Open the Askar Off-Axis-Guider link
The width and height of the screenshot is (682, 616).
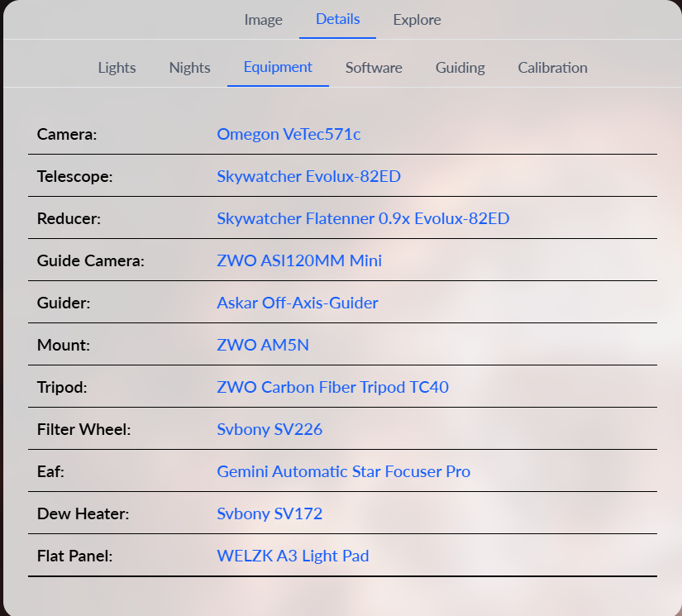[x=298, y=303]
